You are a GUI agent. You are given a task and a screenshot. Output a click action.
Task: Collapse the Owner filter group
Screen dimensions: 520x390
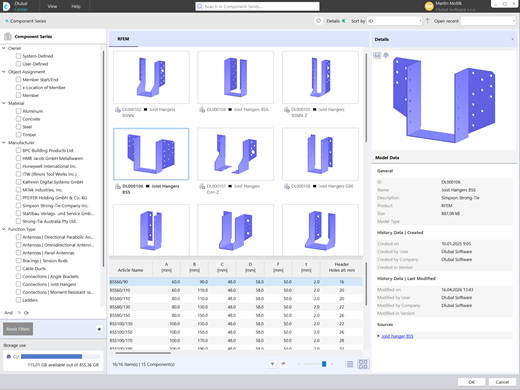click(x=4, y=48)
